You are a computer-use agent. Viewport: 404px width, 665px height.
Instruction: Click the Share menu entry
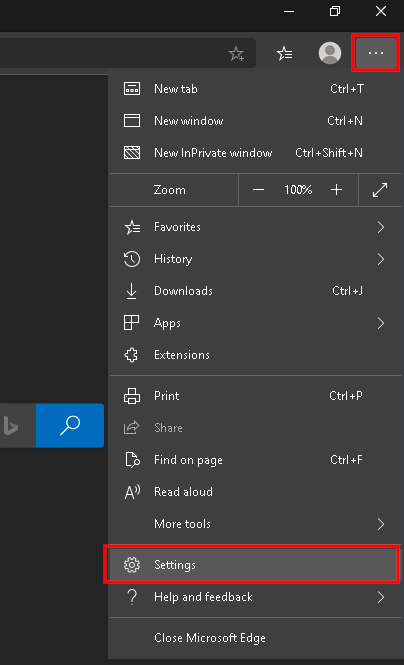coord(256,428)
